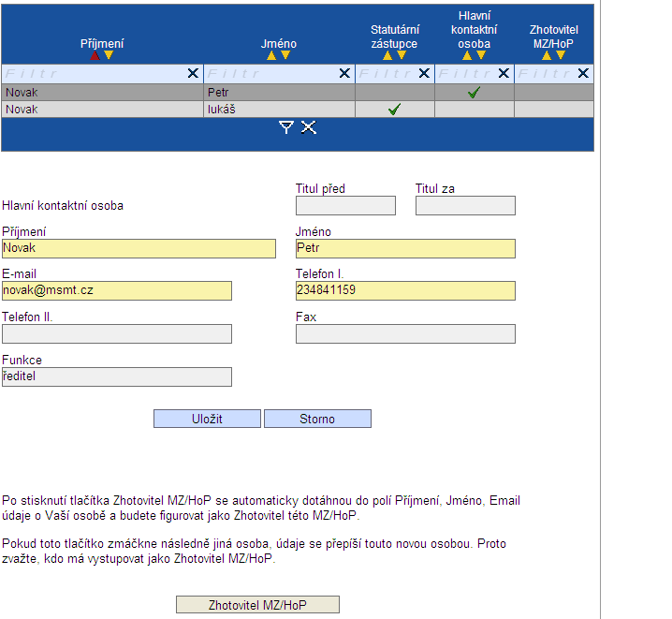The height and width of the screenshot is (619, 672).
Task: Sort Jméno column ascending
Action: (271, 55)
